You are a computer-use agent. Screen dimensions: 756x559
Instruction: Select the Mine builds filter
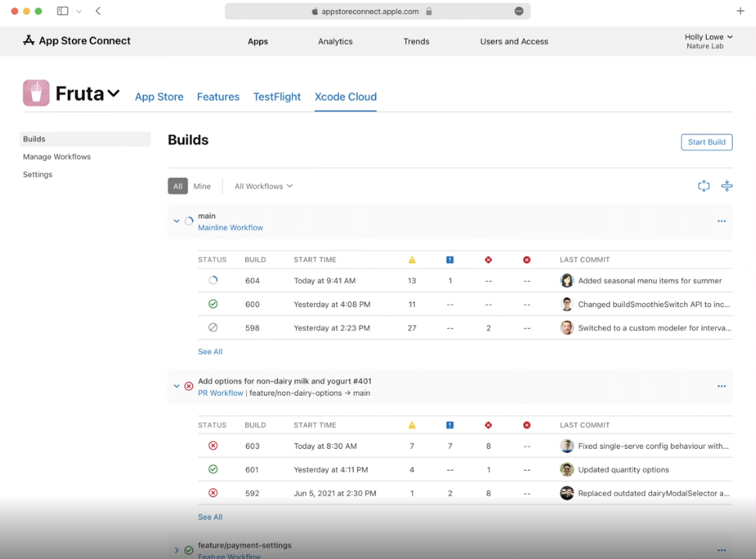click(202, 186)
